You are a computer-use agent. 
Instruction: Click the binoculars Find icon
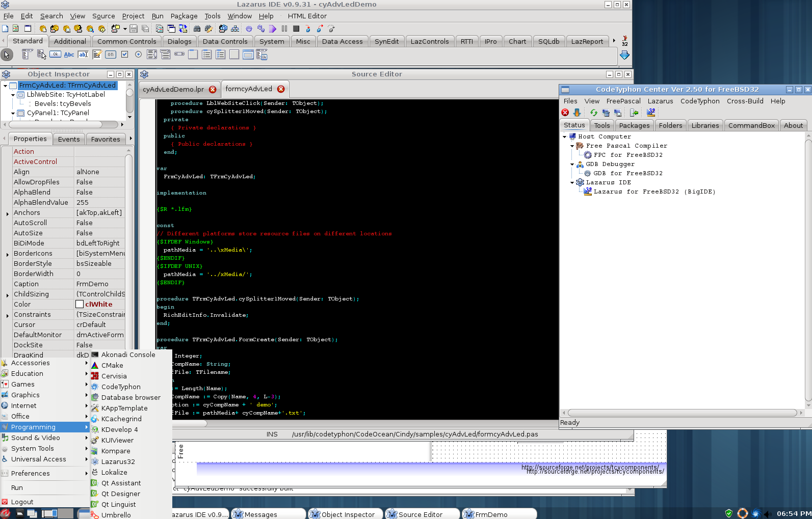(x=197, y=29)
